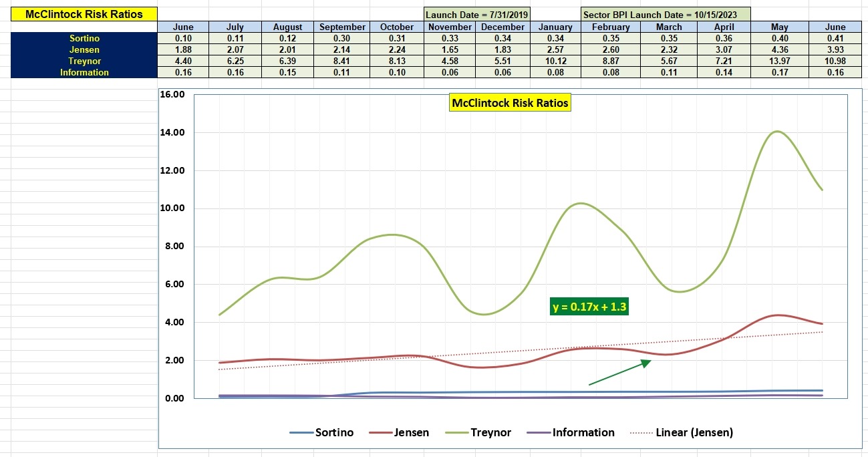Viewport: 868px width, 457px height.
Task: Click the August column header cell
Action: point(288,27)
